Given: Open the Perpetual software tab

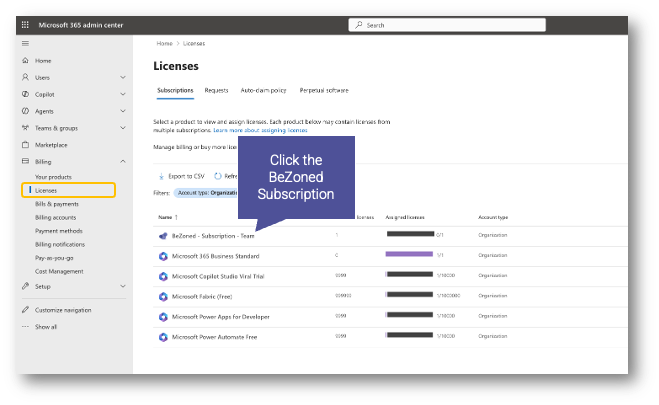Looking at the screenshot, I should 324,90.
